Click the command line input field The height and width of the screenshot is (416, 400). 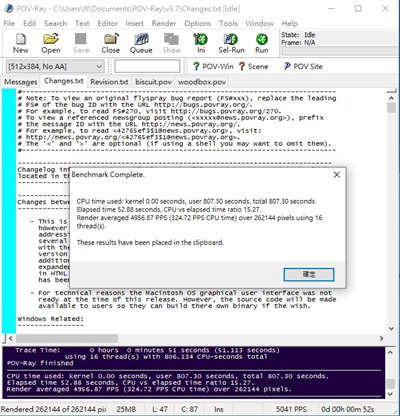coord(147,66)
